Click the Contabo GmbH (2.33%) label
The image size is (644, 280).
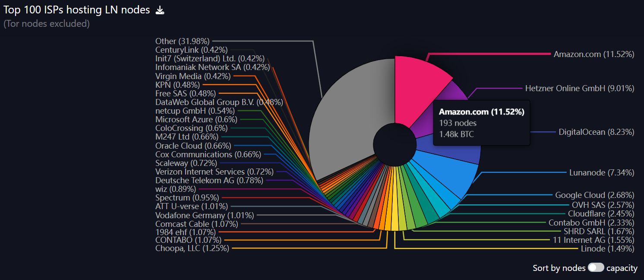[591, 223]
